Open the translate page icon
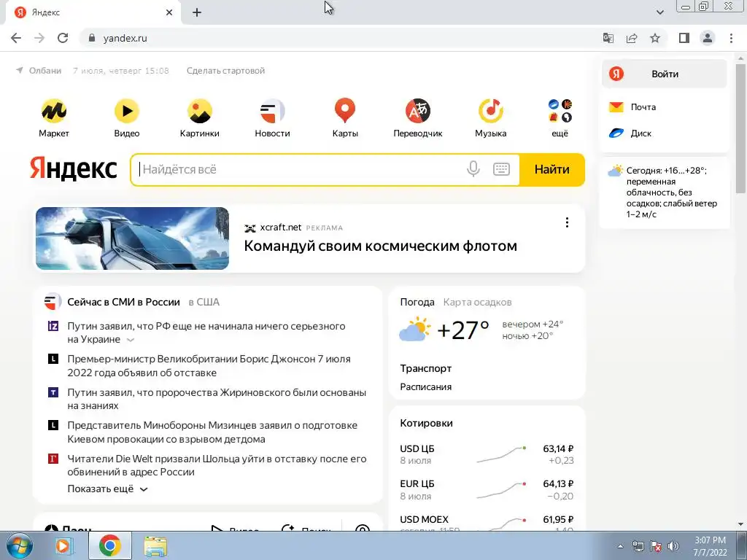 pyautogui.click(x=608, y=38)
